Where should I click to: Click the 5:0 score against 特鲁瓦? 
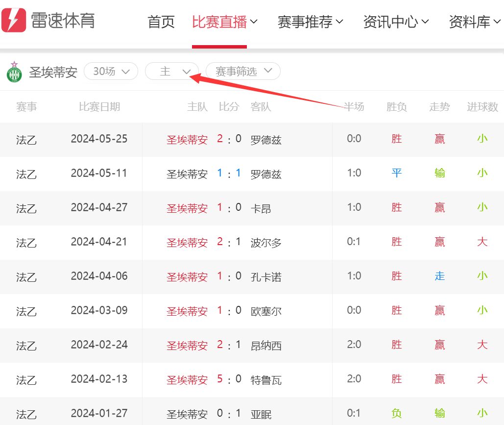[x=229, y=379]
